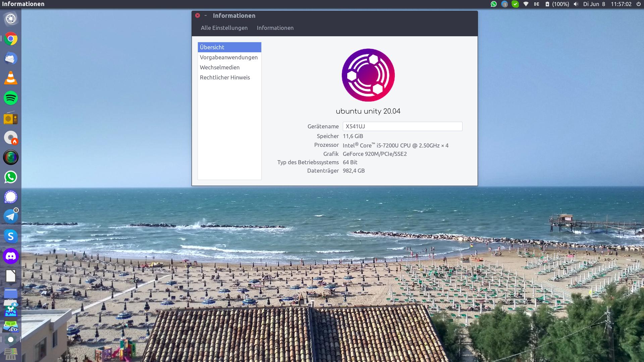The height and width of the screenshot is (362, 644).
Task: Click the Telegram icon with notification badge
Action: click(x=11, y=217)
